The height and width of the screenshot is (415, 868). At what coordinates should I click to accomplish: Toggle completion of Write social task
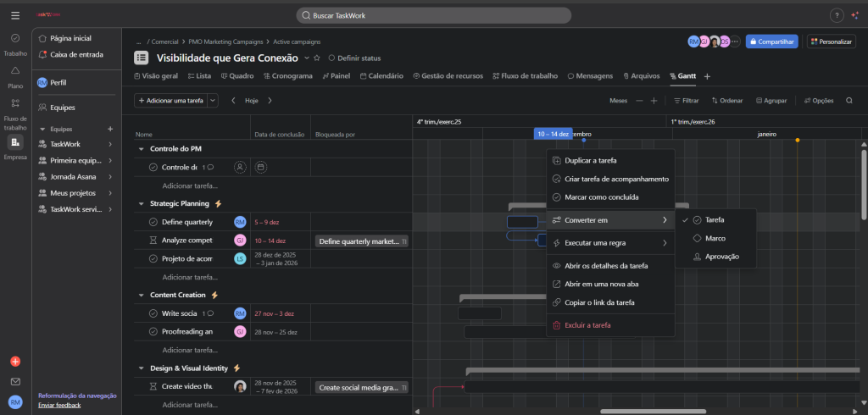tap(153, 313)
